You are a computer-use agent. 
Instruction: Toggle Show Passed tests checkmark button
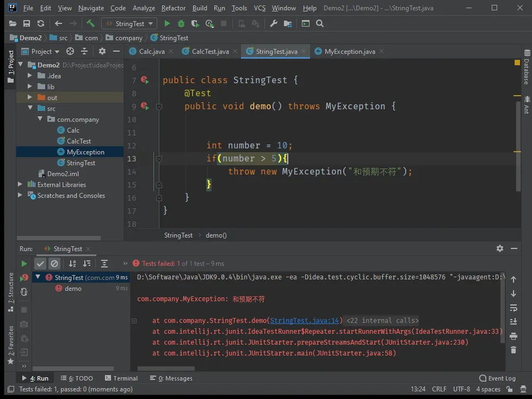[40, 264]
